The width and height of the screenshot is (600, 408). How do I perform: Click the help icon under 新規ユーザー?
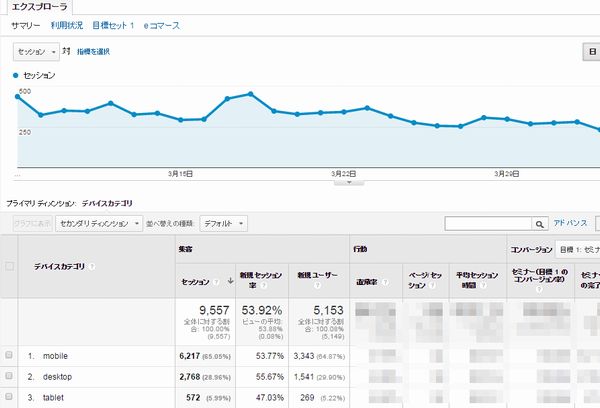point(317,286)
